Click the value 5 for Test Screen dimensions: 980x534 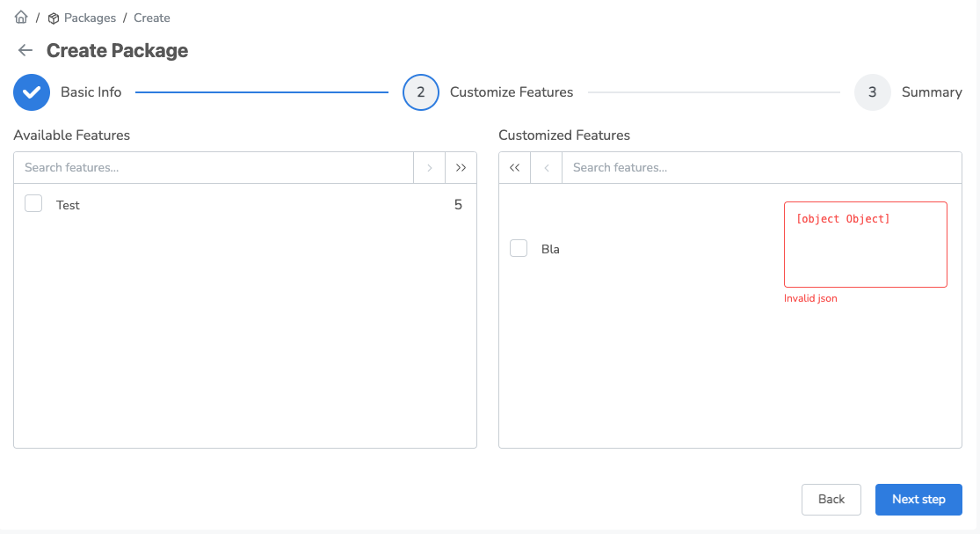[x=458, y=204]
